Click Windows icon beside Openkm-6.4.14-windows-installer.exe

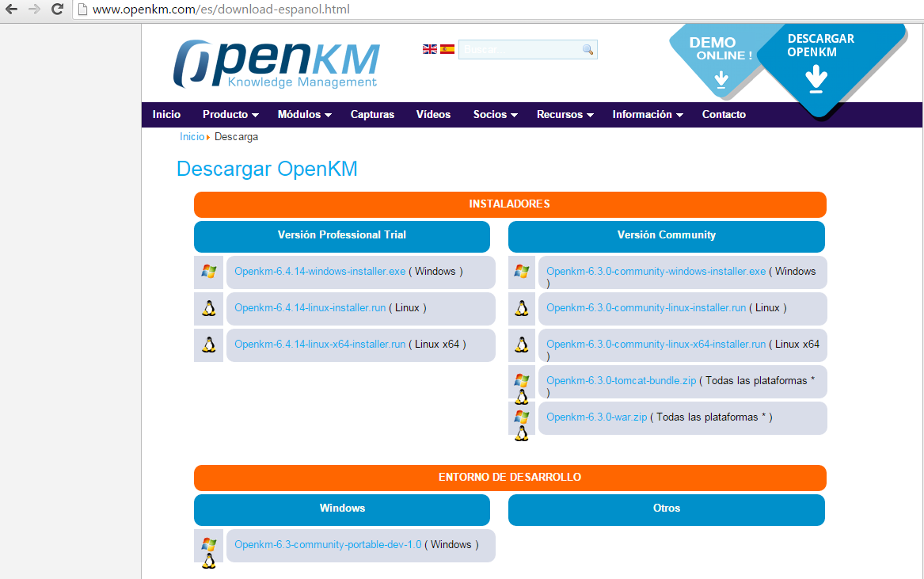point(209,272)
